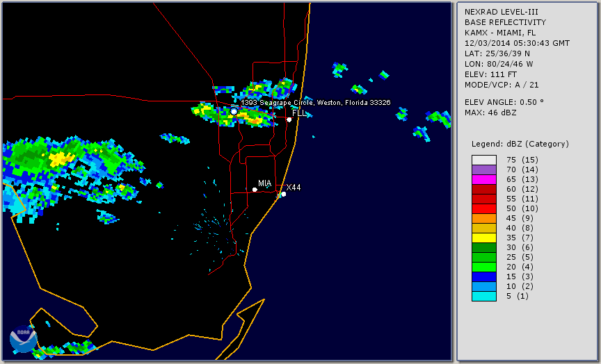Click the X44 site marker dot
The width and height of the screenshot is (601, 364).
[x=283, y=195]
